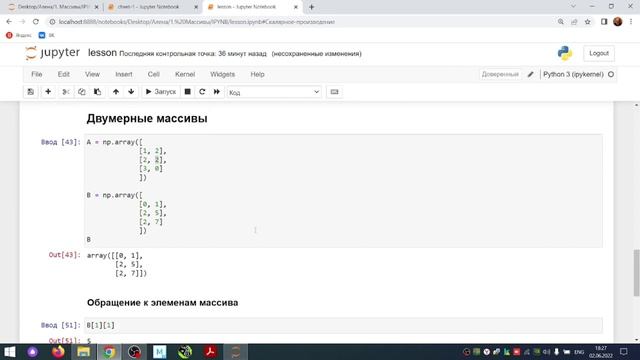The image size is (640, 360).
Task: Rename the notebook title lesson
Action: coord(102,53)
